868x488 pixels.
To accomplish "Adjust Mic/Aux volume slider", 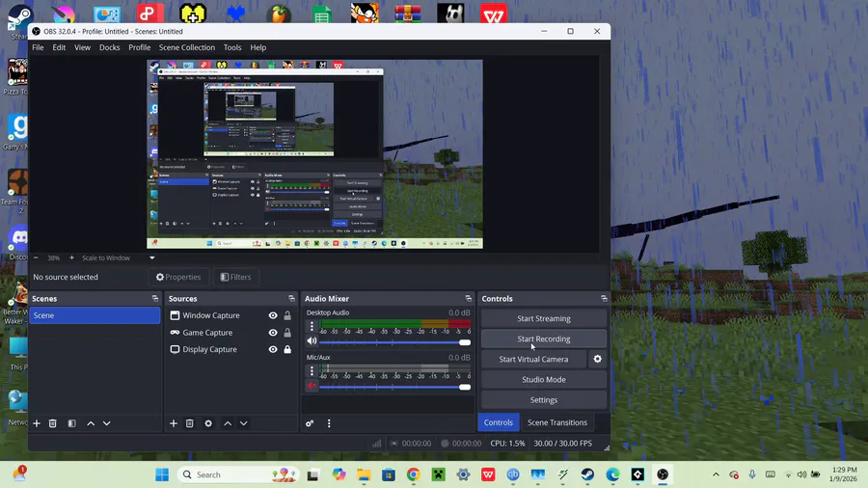I will tap(394, 387).
